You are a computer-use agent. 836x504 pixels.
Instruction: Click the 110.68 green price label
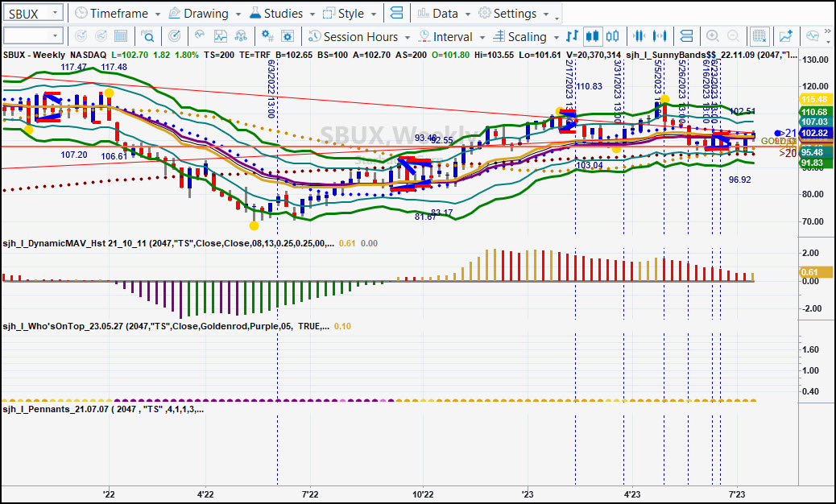pos(815,113)
